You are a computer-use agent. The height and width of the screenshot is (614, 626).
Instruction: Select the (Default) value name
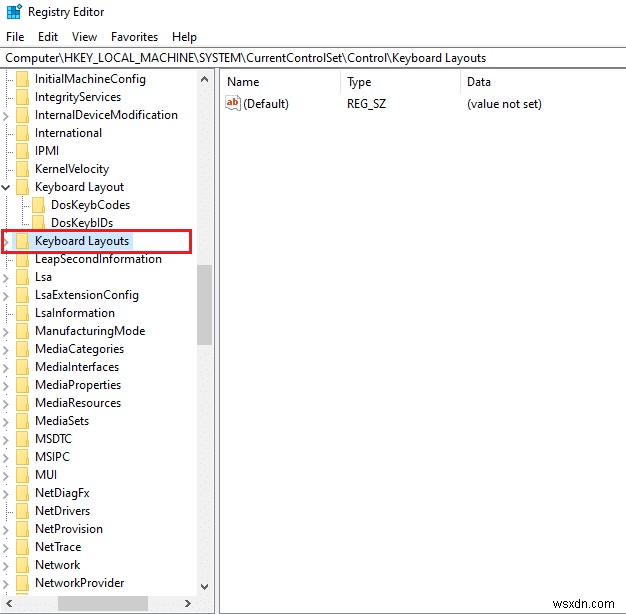tap(265, 104)
